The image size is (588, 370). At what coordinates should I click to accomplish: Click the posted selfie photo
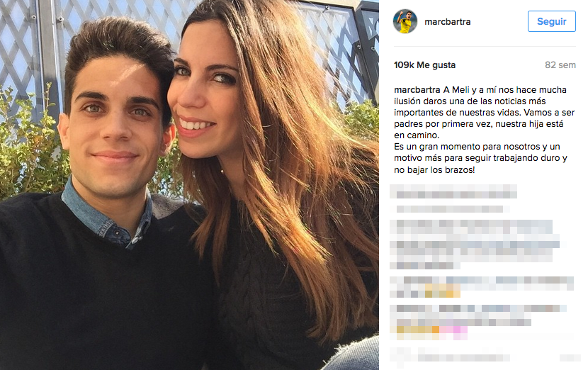(x=189, y=185)
